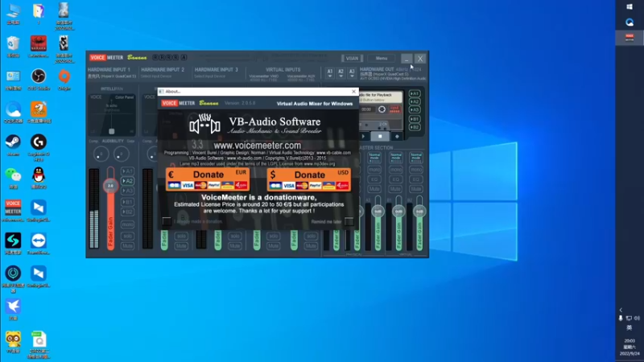The height and width of the screenshot is (362, 644).
Task: Open the blue bird desktop app icon
Action: coord(13,310)
